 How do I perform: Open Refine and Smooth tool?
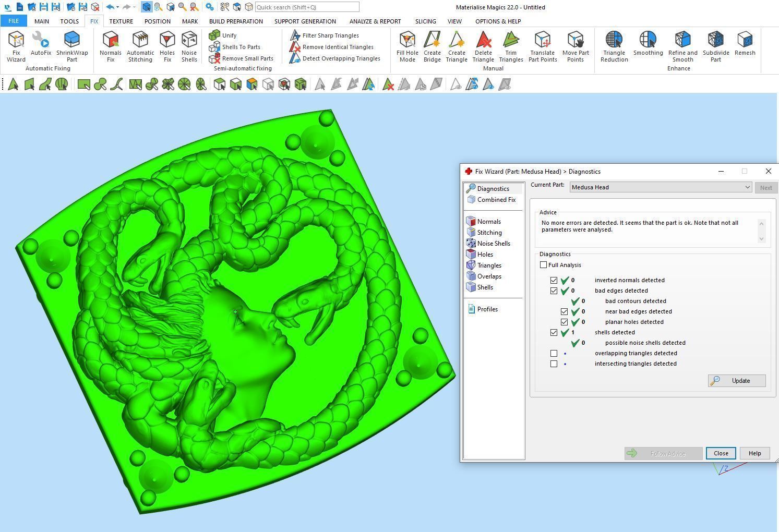click(x=682, y=47)
